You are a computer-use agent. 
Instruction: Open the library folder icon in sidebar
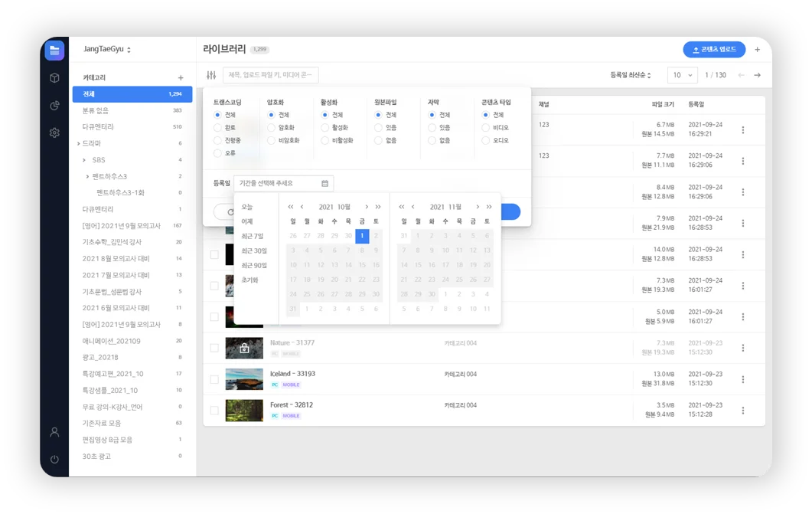tap(54, 51)
